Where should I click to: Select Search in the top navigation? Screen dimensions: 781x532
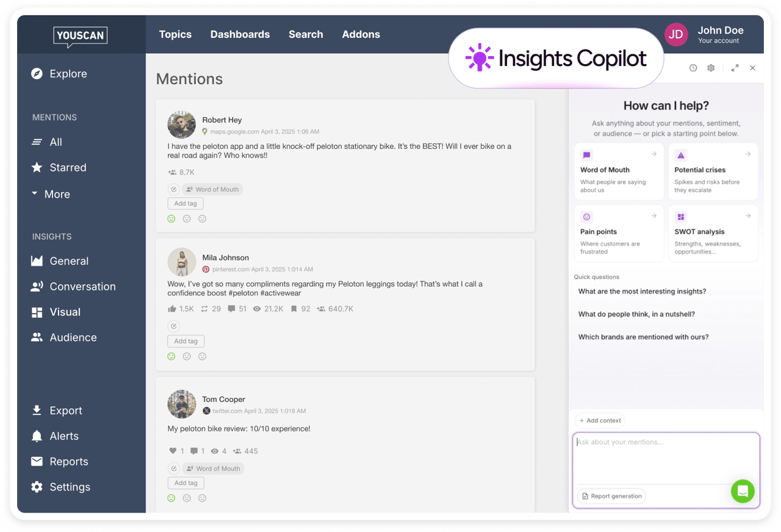coord(306,35)
